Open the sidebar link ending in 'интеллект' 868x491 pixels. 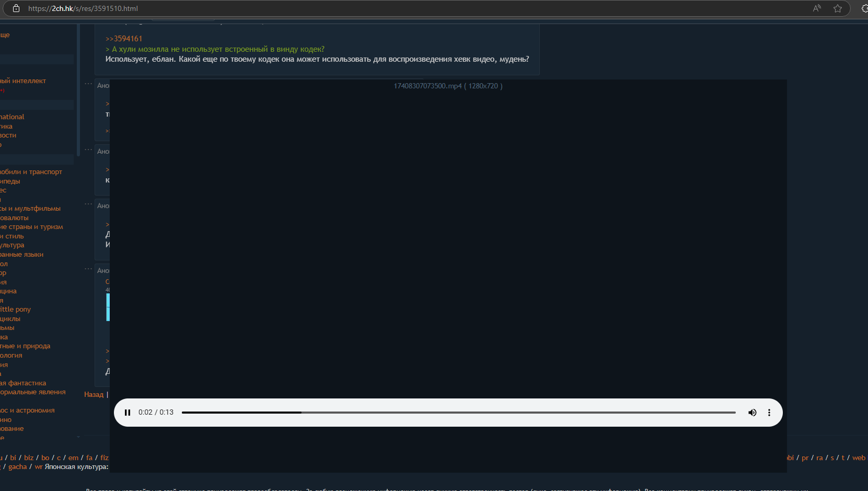click(x=23, y=81)
